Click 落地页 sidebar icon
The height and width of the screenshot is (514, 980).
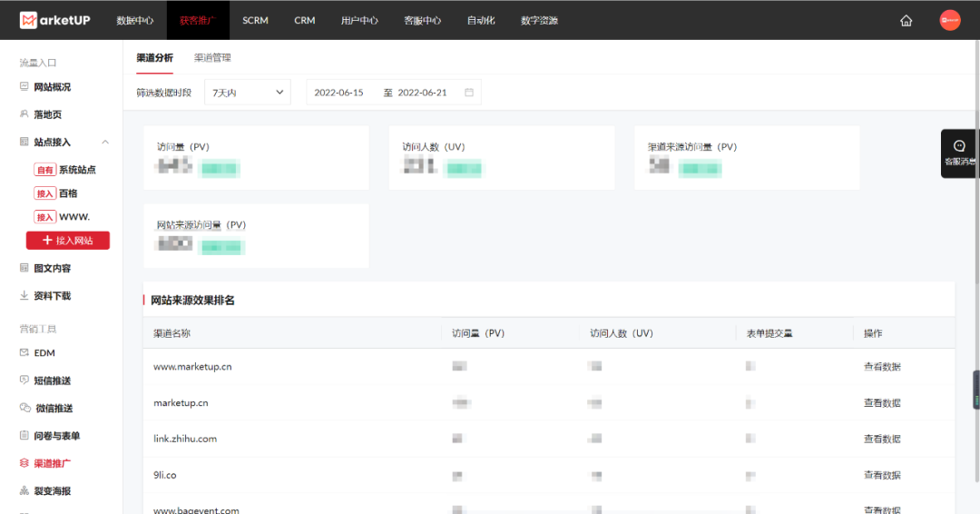point(24,114)
